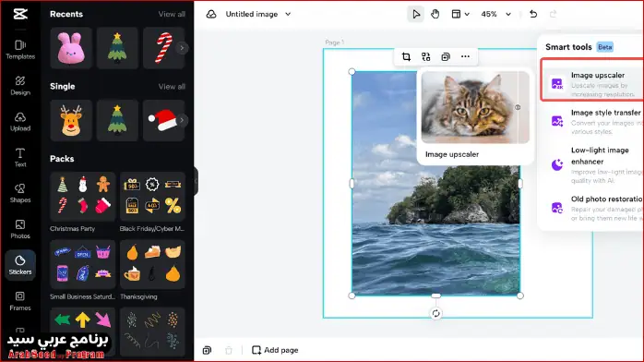Image resolution: width=644 pixels, height=362 pixels.
Task: Collapse the stickers side panel
Action: coord(196,181)
